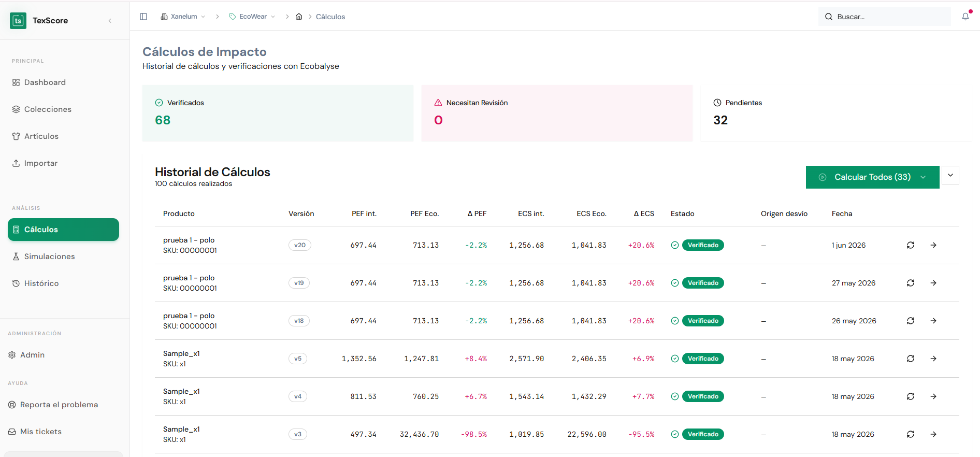This screenshot has width=980, height=457.
Task: Click the Versión column header
Action: [x=301, y=213]
